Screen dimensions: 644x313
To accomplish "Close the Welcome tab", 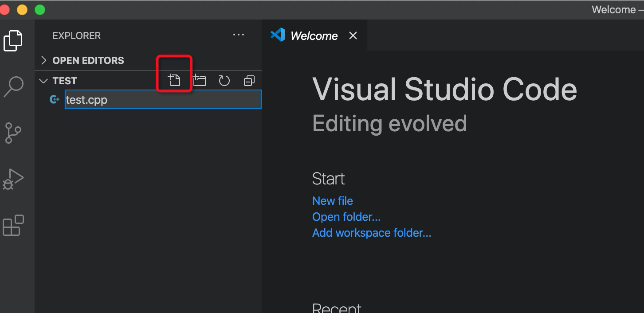I will [353, 35].
